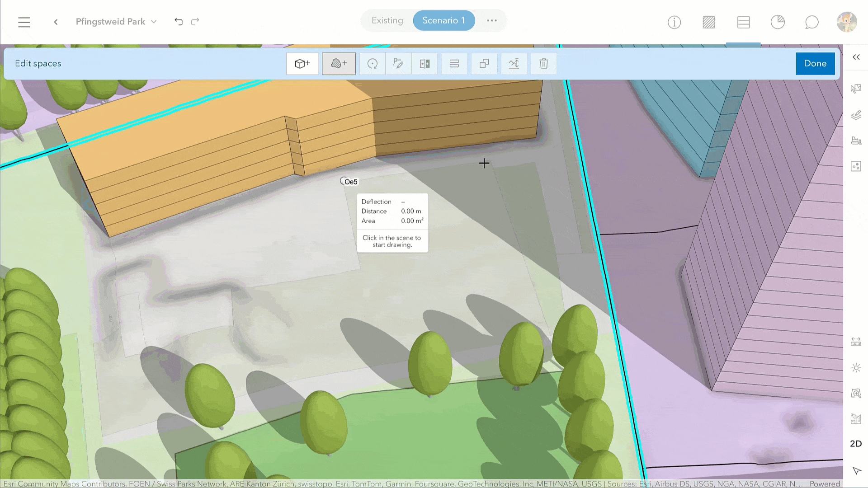
Task: Select the Add Space drawing tool
Action: tap(339, 64)
